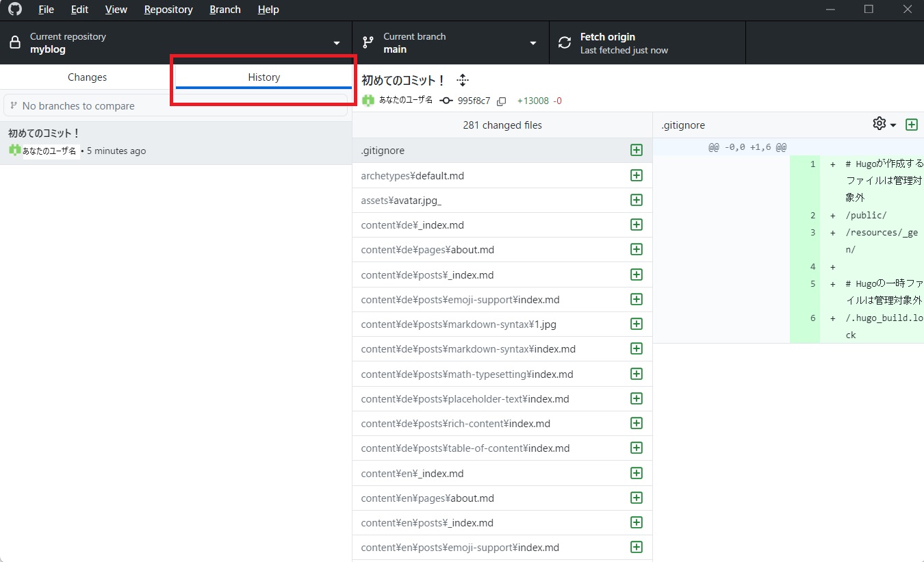Click added icon on de rich-content row
The image size is (924, 562).
637,424
